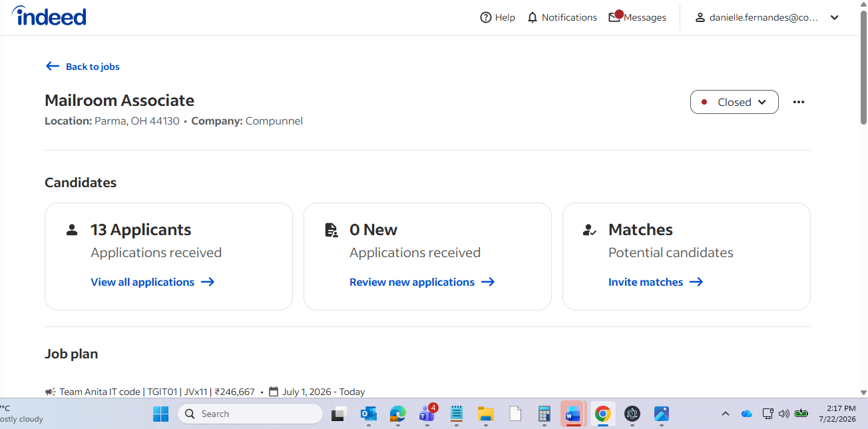Open Messages in the header
This screenshot has width=868, height=429.
[637, 17]
